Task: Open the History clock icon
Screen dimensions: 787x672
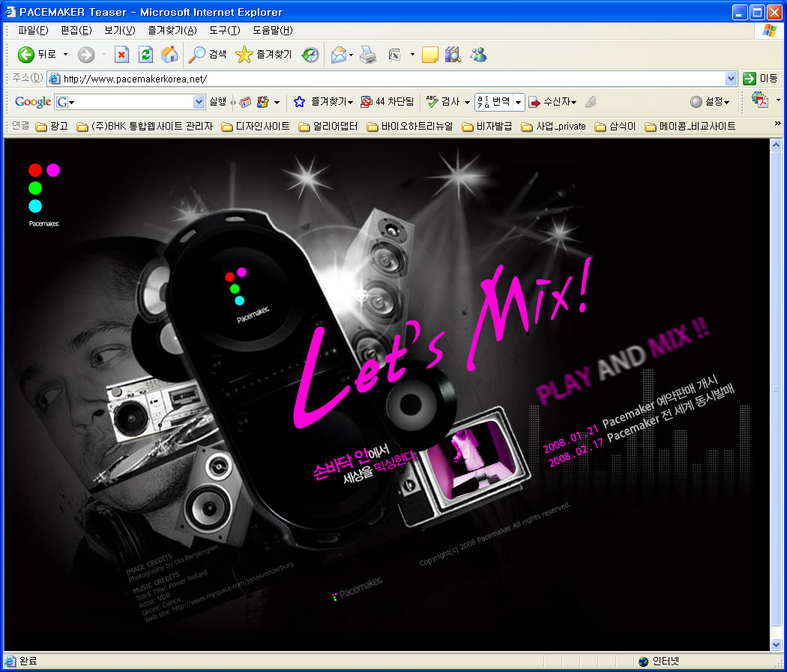Action: pyautogui.click(x=310, y=54)
